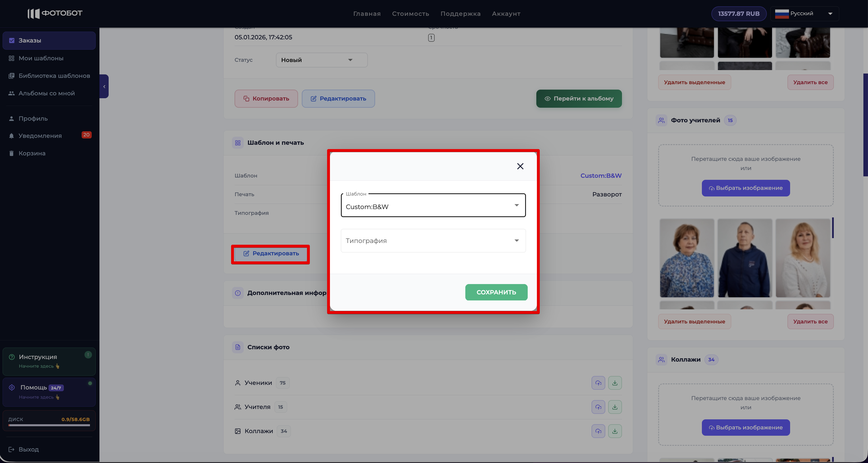The height and width of the screenshot is (463, 868).
Task: Open Альбомы со мной in the sidebar
Action: [49, 93]
